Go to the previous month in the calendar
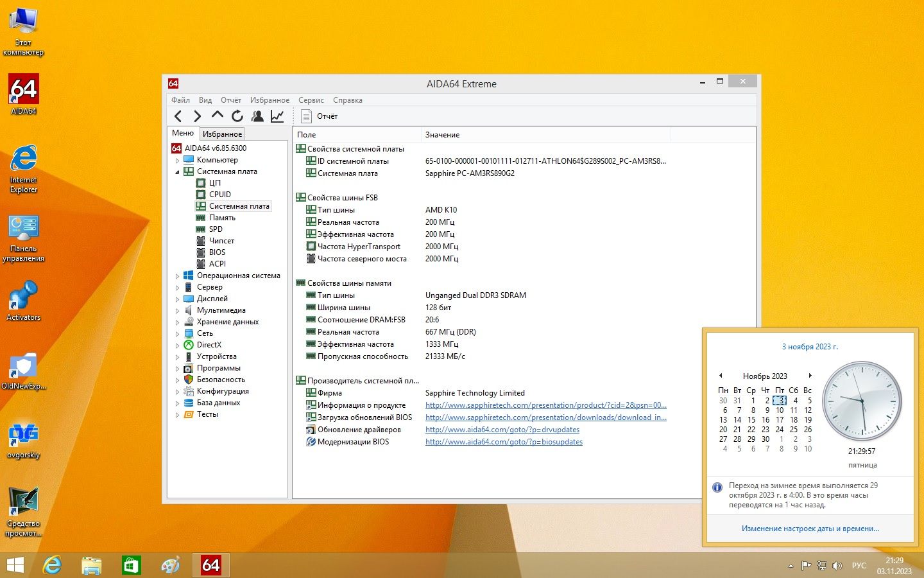The width and height of the screenshot is (924, 578). [721, 376]
